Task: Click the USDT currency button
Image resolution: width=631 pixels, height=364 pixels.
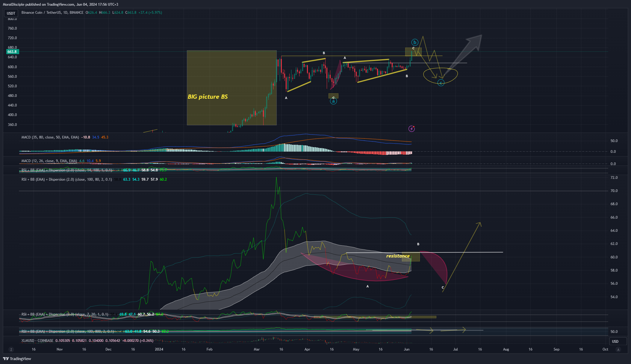Action: pyautogui.click(x=11, y=13)
